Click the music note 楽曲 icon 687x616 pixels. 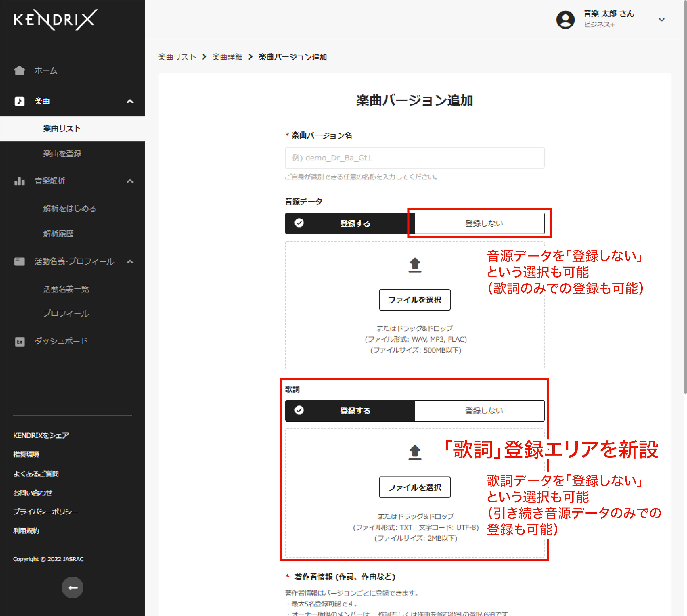[x=19, y=101]
